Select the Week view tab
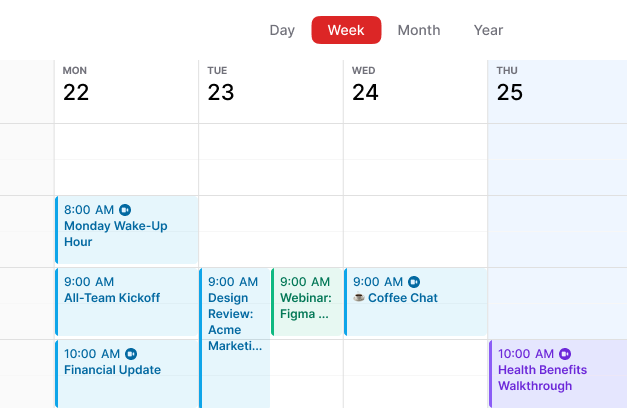The image size is (627, 408). coord(346,30)
